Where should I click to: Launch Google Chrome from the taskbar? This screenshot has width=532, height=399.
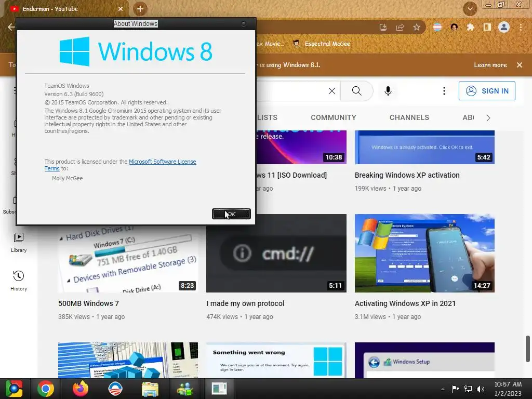click(x=46, y=389)
